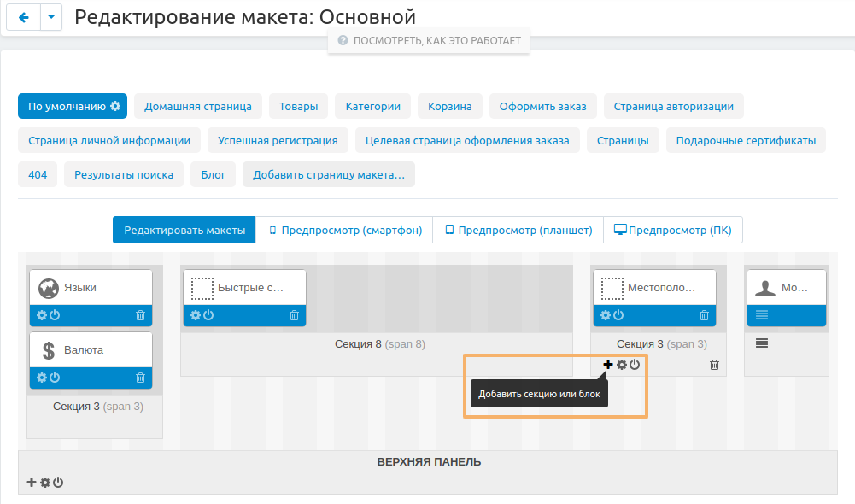Image resolution: width=855 pixels, height=504 pixels.
Task: Toggle power icon of Секция 3
Action: (x=633, y=364)
